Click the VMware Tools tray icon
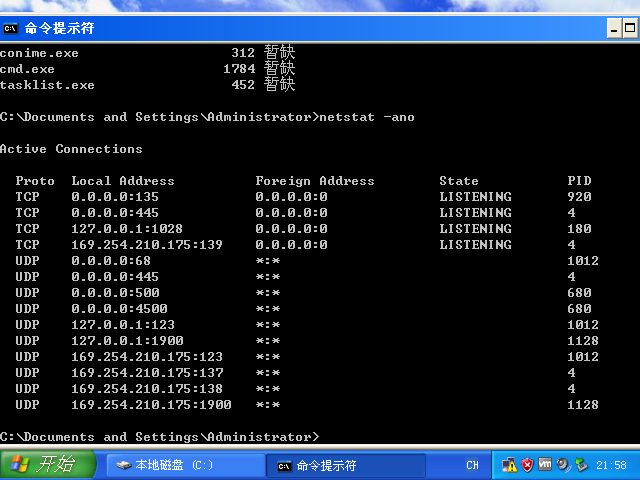 tap(545, 464)
